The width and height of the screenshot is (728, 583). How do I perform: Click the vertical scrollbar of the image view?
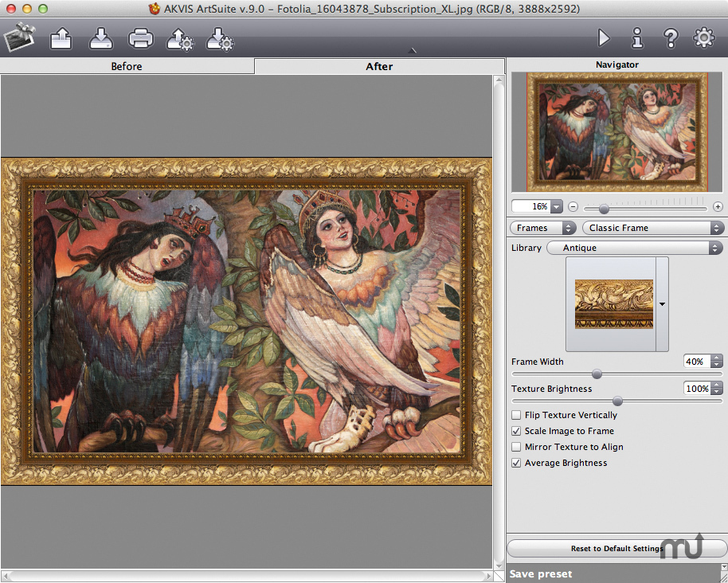point(499,323)
